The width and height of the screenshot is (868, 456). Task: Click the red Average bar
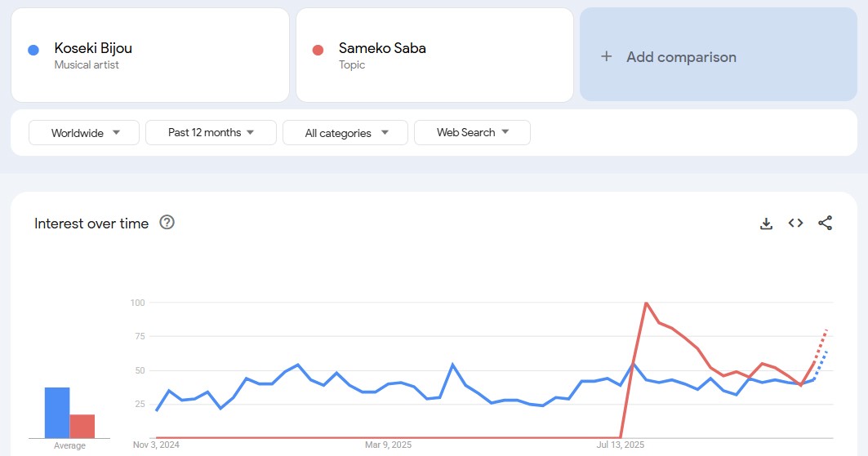tap(82, 426)
